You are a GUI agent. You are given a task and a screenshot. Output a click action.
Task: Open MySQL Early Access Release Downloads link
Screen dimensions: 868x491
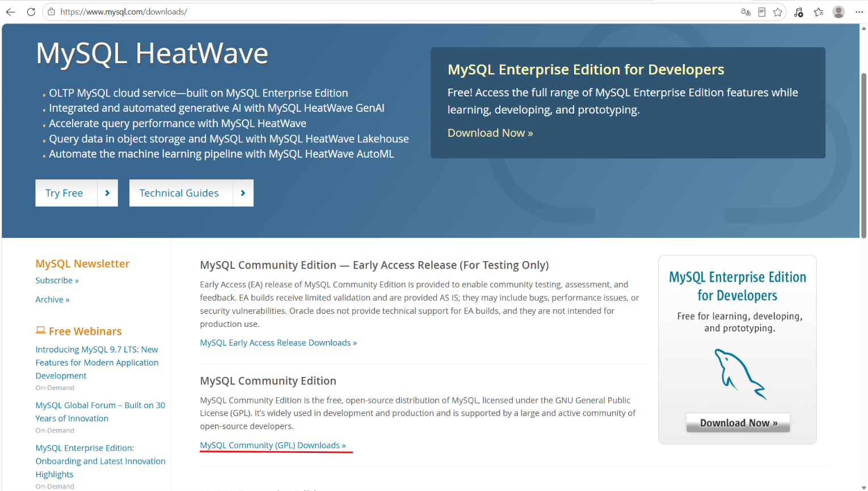click(x=278, y=343)
